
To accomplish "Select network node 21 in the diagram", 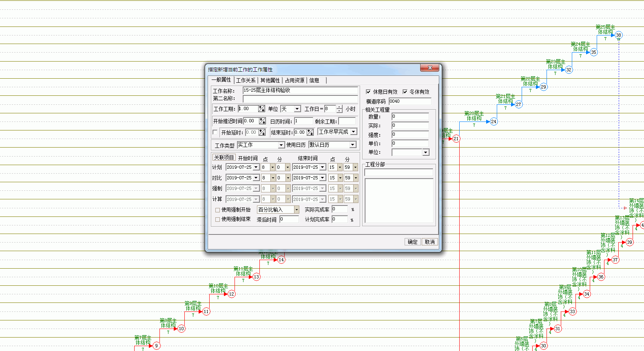I will click(456, 139).
